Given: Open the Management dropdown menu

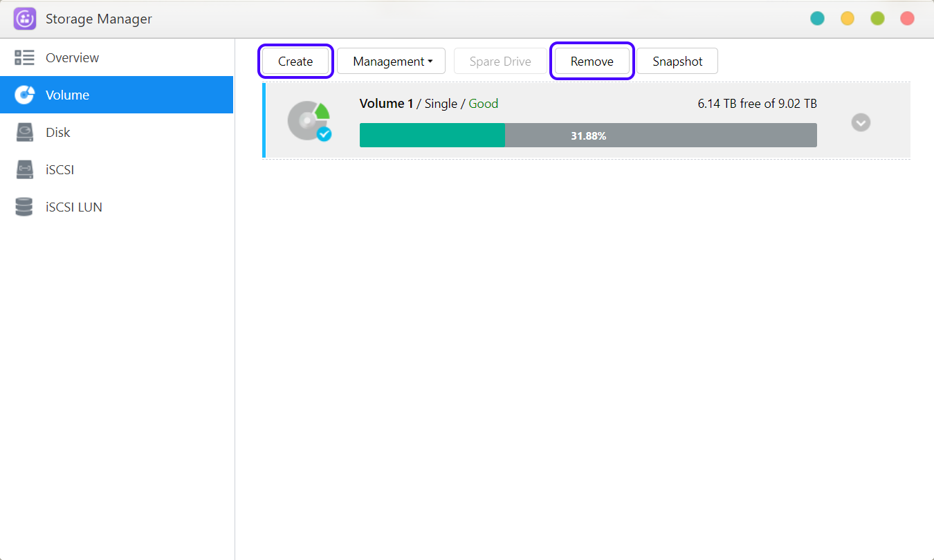Looking at the screenshot, I should pyautogui.click(x=392, y=62).
